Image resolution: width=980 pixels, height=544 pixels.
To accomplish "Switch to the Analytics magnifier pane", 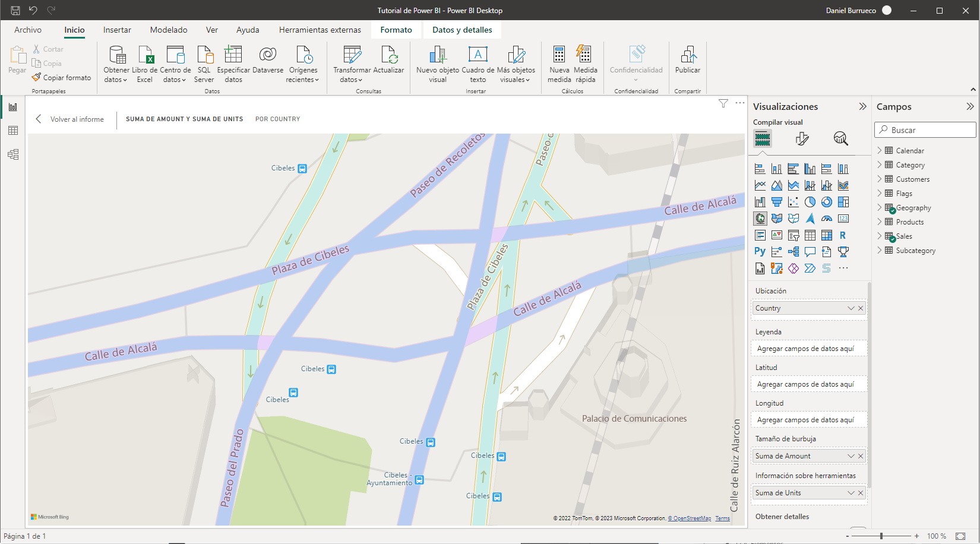I will pos(840,138).
